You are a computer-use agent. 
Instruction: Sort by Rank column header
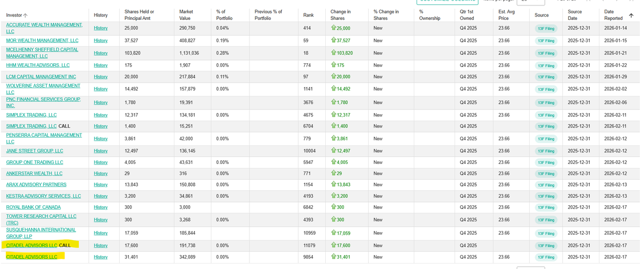(x=308, y=15)
